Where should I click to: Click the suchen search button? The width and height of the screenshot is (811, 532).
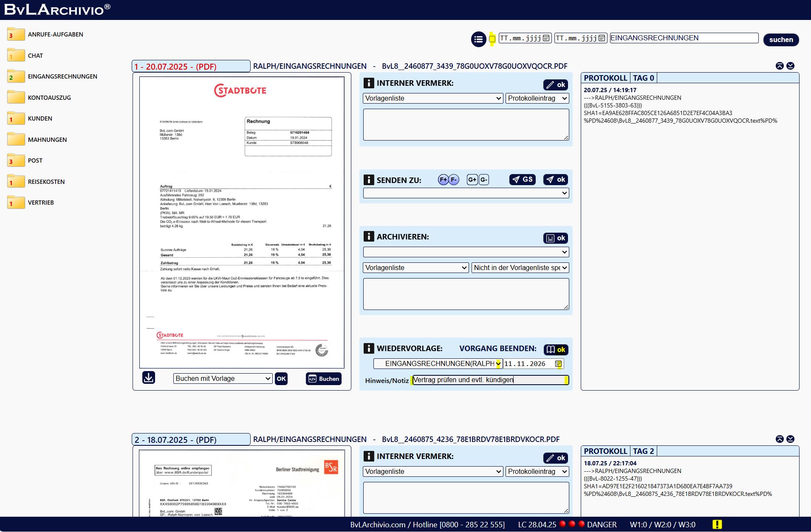(x=781, y=39)
